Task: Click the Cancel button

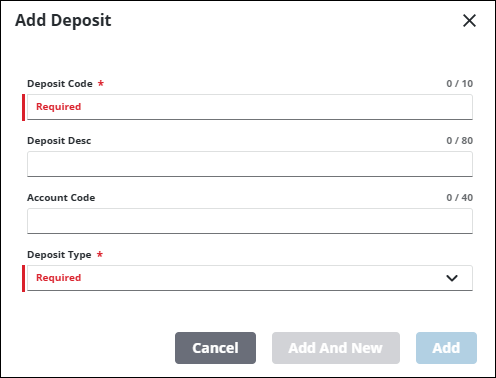Action: [215, 348]
